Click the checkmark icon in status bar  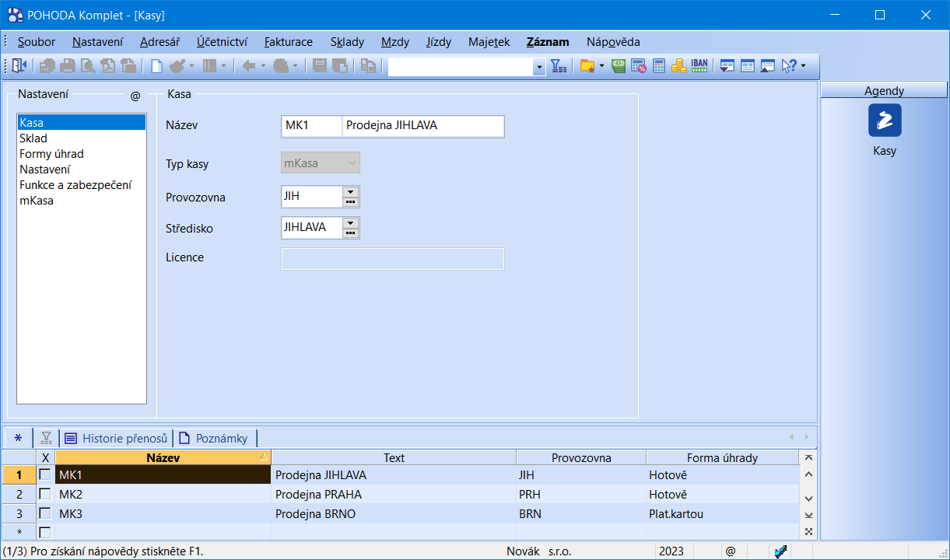(781, 551)
